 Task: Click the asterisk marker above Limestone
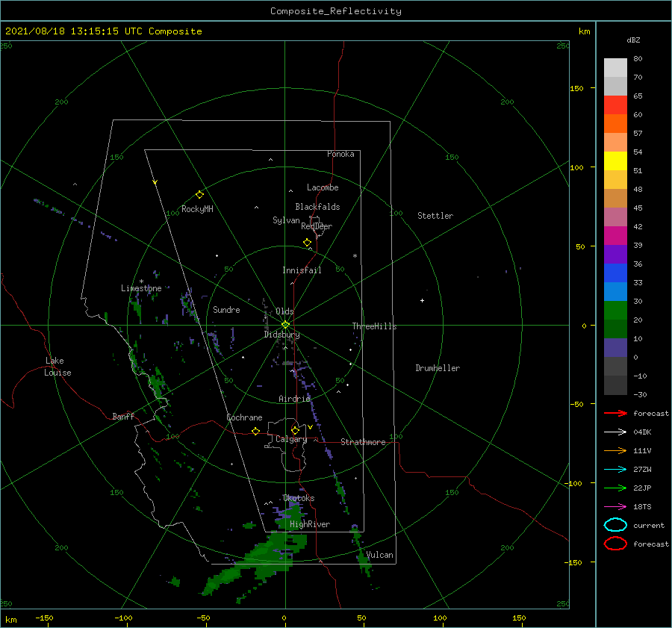[x=141, y=282]
